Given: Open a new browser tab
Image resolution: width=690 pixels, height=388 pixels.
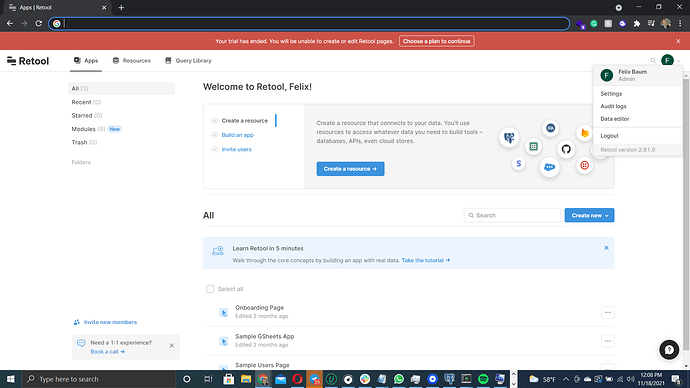Looking at the screenshot, I should (121, 7).
